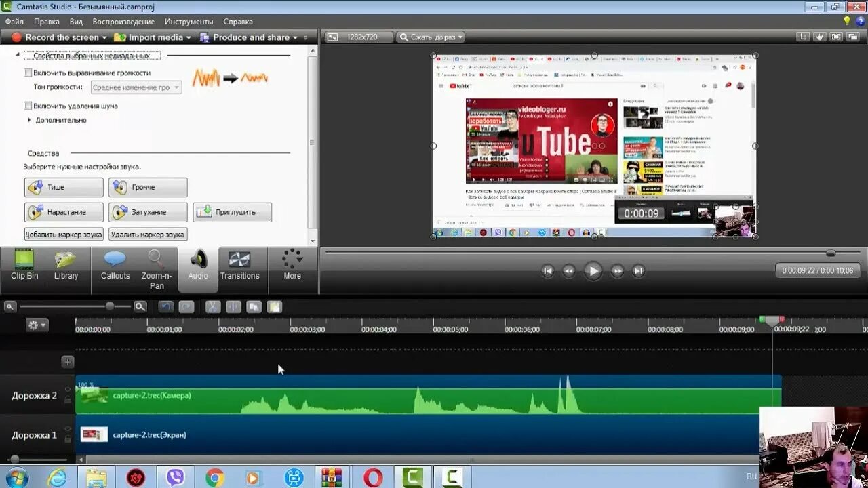The width and height of the screenshot is (868, 488).
Task: Open the Справка menu
Action: pos(238,22)
